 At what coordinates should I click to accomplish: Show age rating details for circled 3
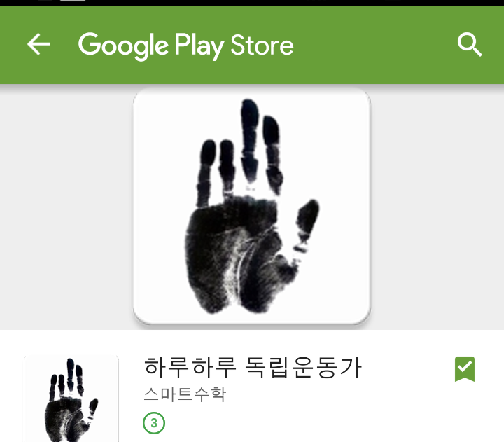[x=154, y=423]
